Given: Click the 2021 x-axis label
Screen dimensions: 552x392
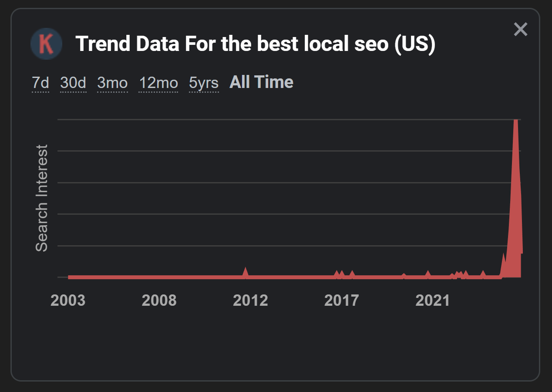Looking at the screenshot, I should coord(433,301).
